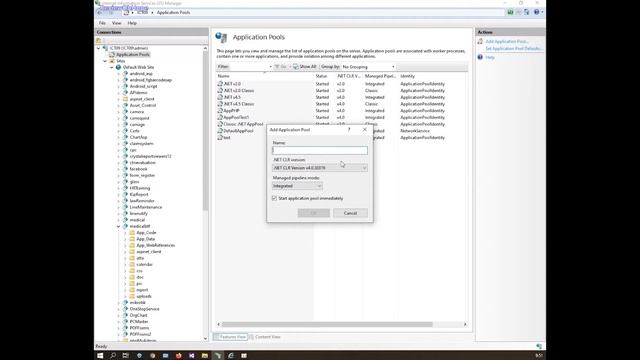Screen dimensions: 640x360
Task: Select .NET v4.5 Classic pool row
Action: pyautogui.click(x=342, y=104)
